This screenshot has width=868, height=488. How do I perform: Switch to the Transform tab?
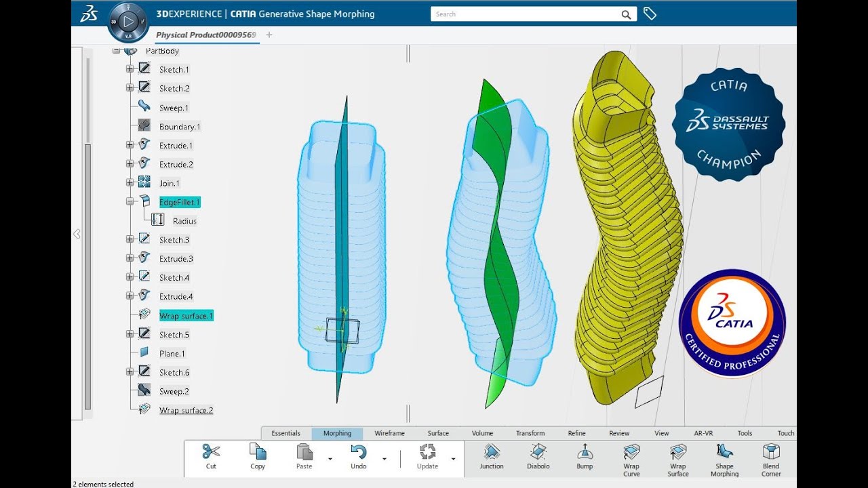click(530, 434)
